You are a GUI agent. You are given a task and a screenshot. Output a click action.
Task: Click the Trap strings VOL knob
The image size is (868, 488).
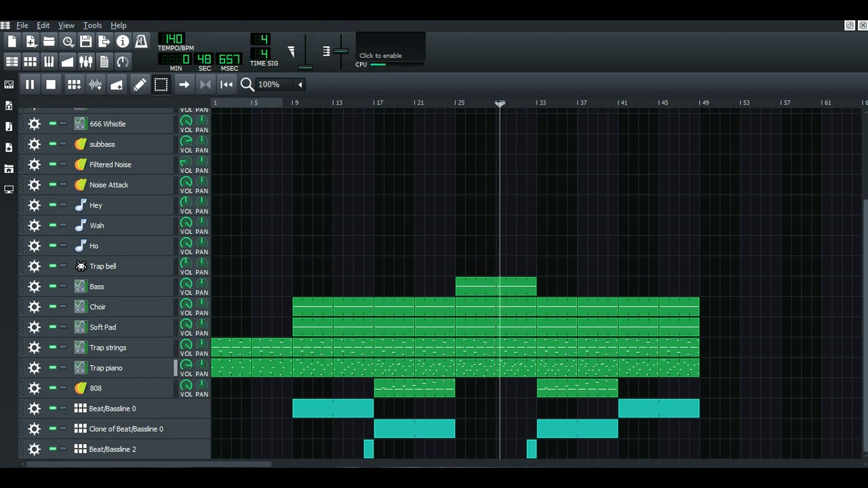pos(186,344)
